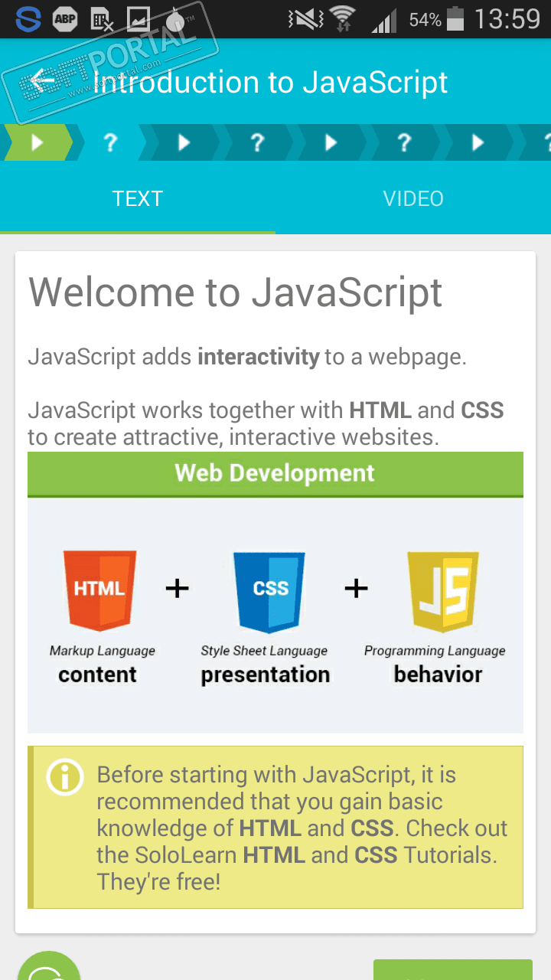The width and height of the screenshot is (551, 980).
Task: Tap the orange HTML shield logo
Action: tap(99, 589)
